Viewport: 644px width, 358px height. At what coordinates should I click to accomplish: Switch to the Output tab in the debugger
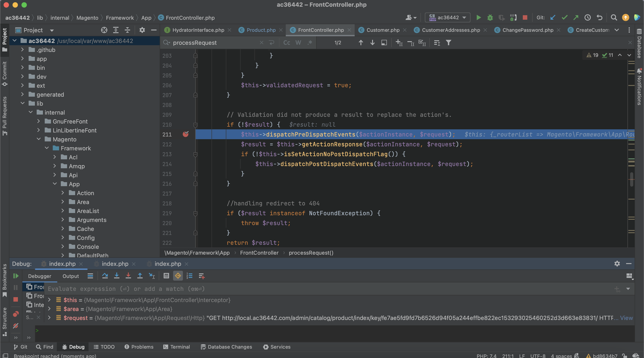pyautogui.click(x=70, y=276)
